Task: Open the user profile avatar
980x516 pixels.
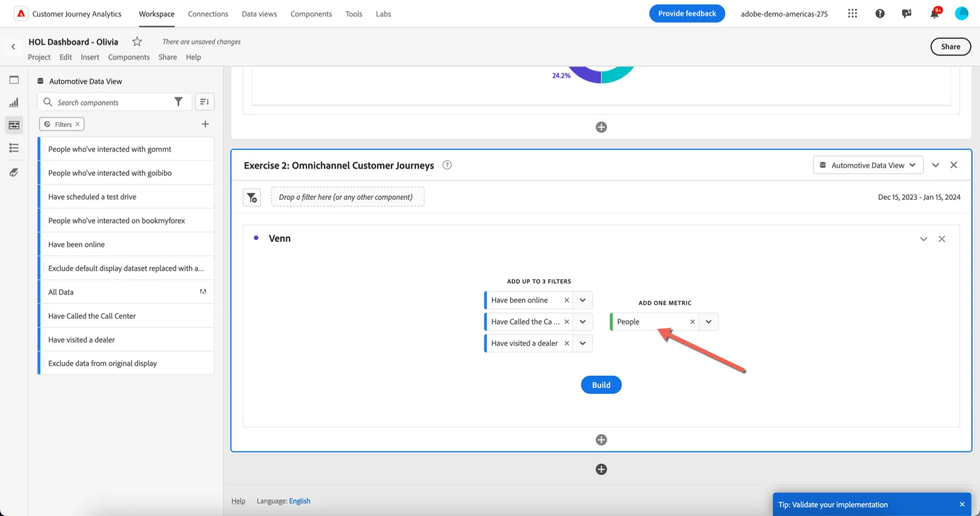Action: [x=961, y=14]
